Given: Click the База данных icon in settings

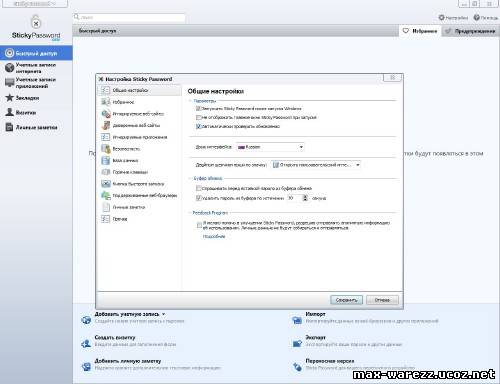Looking at the screenshot, I should pos(105,160).
